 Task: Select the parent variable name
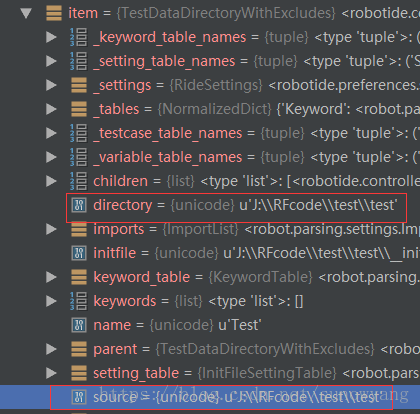click(x=115, y=349)
